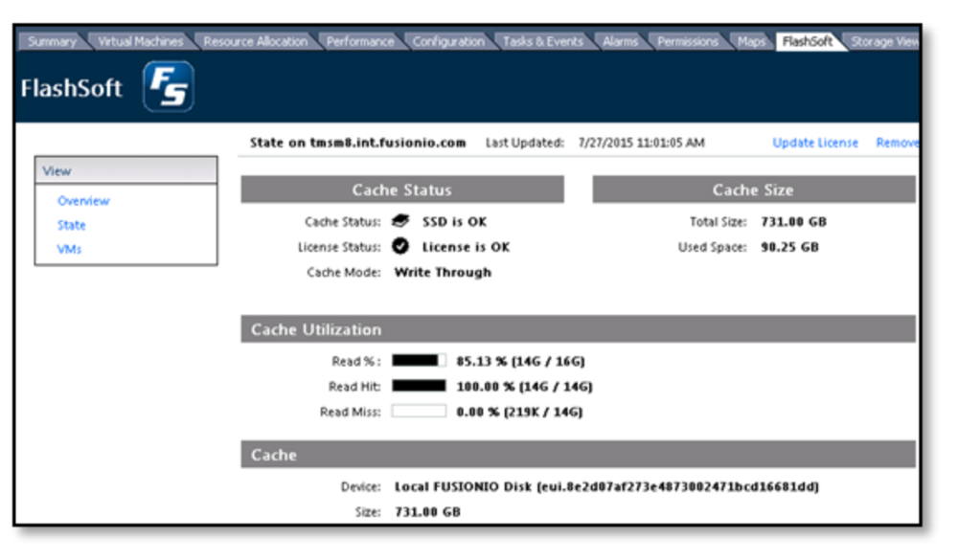Select the Configuration tab
The image size is (958, 560).
(x=448, y=41)
